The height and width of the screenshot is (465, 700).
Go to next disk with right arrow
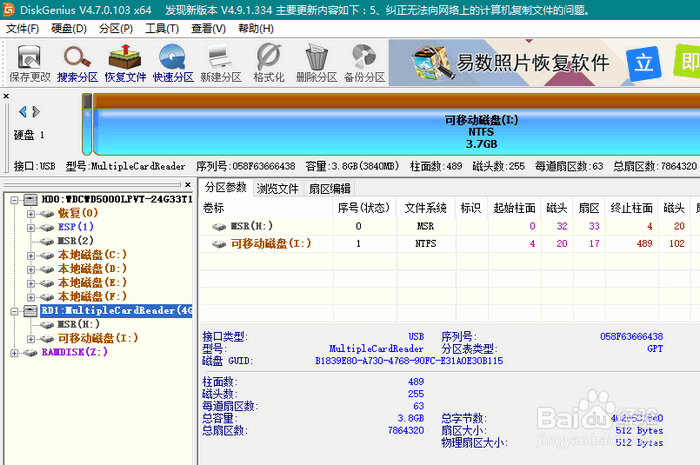click(36, 112)
